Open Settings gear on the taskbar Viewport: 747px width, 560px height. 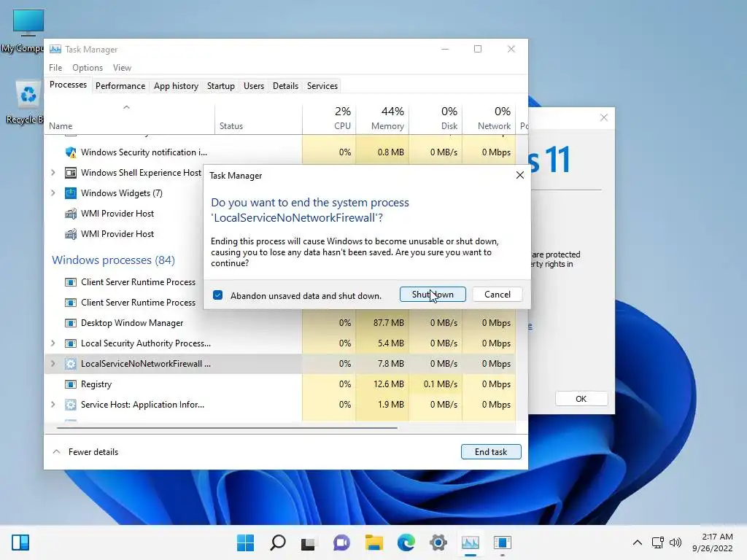(438, 542)
